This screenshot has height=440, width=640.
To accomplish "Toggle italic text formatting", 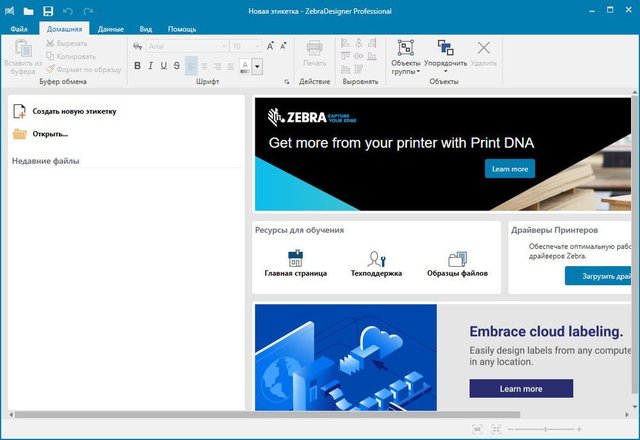I will [x=151, y=66].
